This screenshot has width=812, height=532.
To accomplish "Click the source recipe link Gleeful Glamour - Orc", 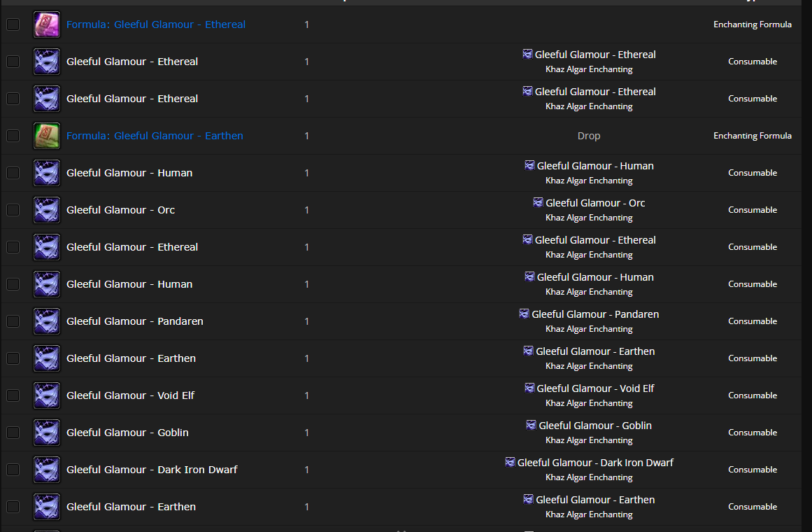I will pos(595,203).
